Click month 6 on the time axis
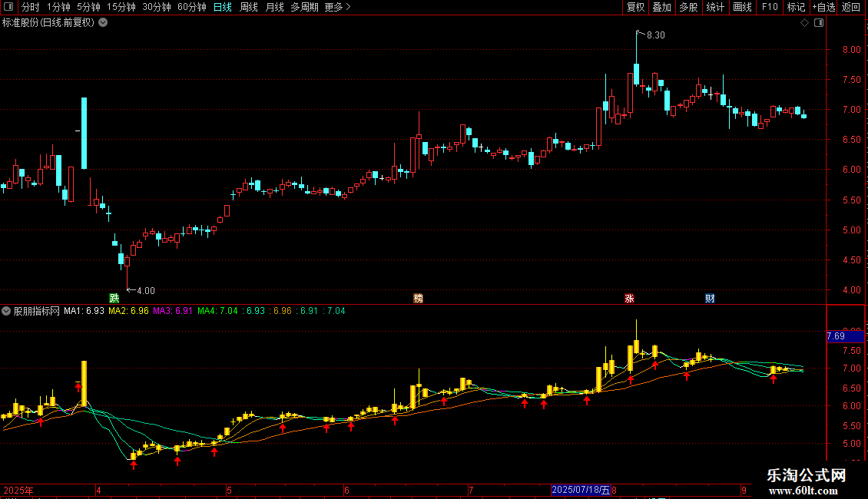868x499 pixels. [x=346, y=490]
